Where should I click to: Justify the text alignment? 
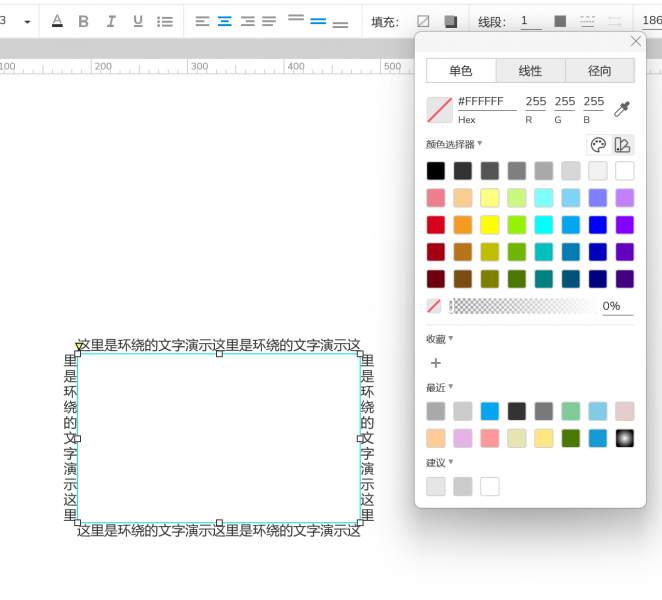(269, 21)
